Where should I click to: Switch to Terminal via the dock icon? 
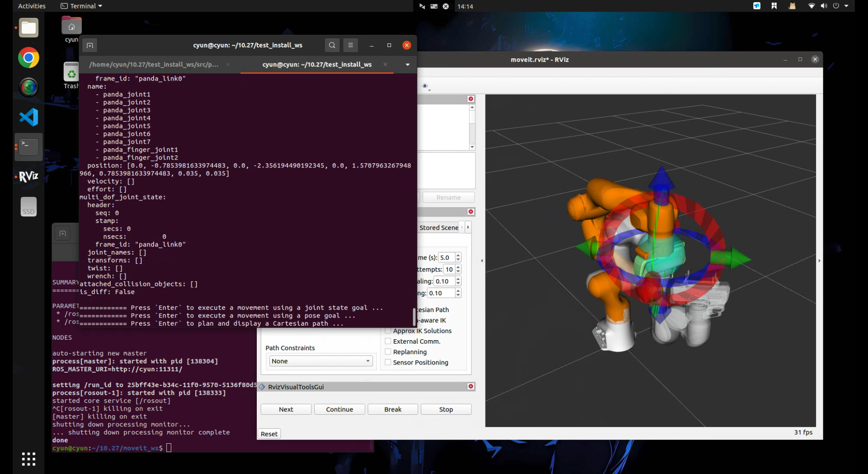pyautogui.click(x=28, y=147)
